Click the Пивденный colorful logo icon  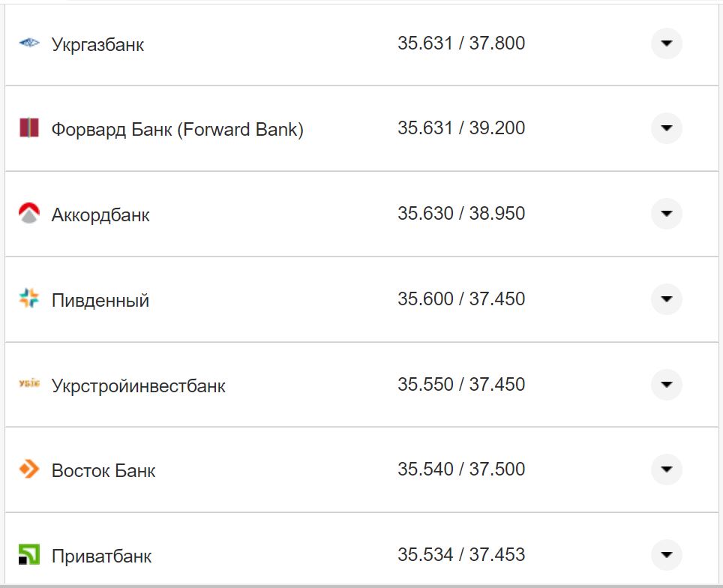[28, 299]
